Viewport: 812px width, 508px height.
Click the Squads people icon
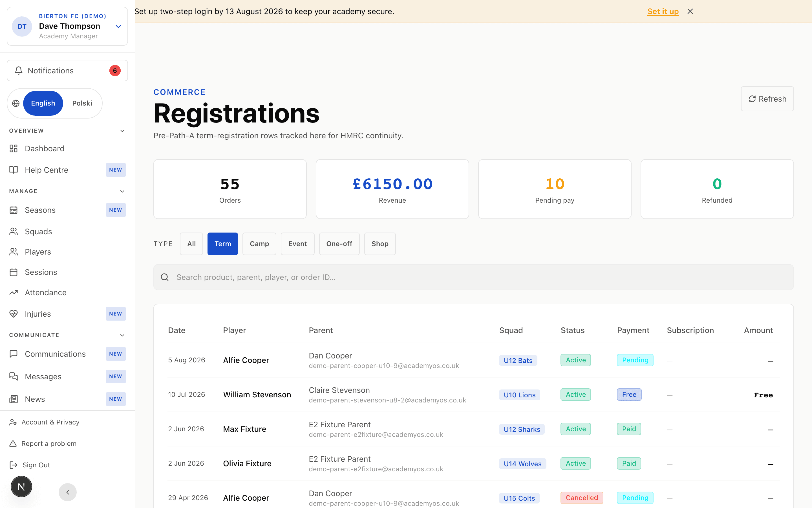coord(14,231)
